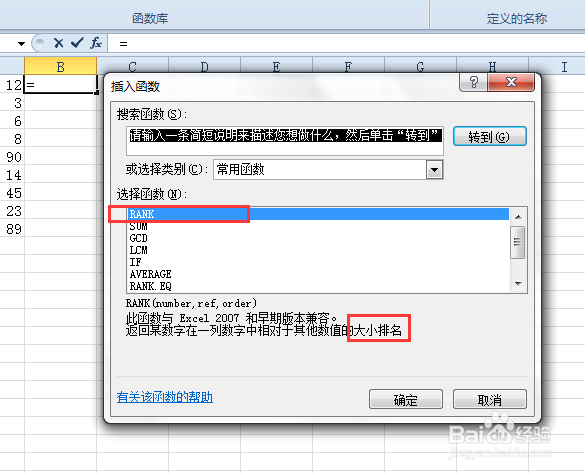
Task: Click the cell showing 14
Action: tap(12, 175)
